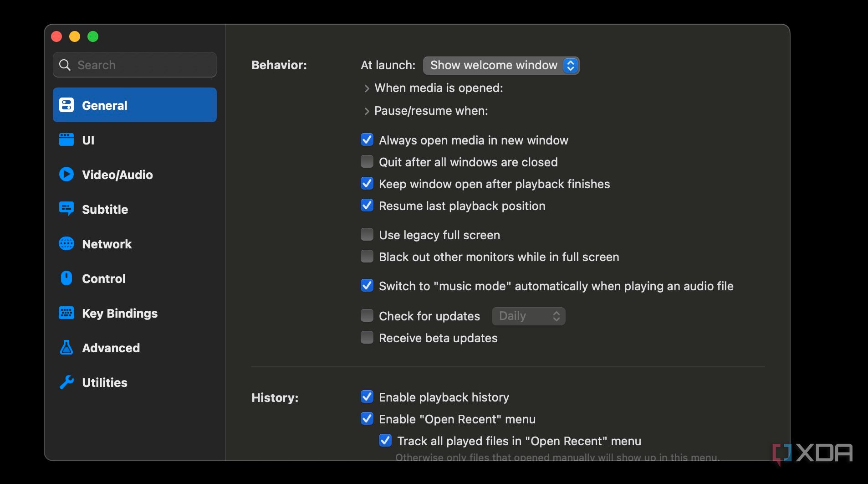Open the Advanced settings pane
Image resolution: width=868 pixels, height=484 pixels.
(135, 347)
